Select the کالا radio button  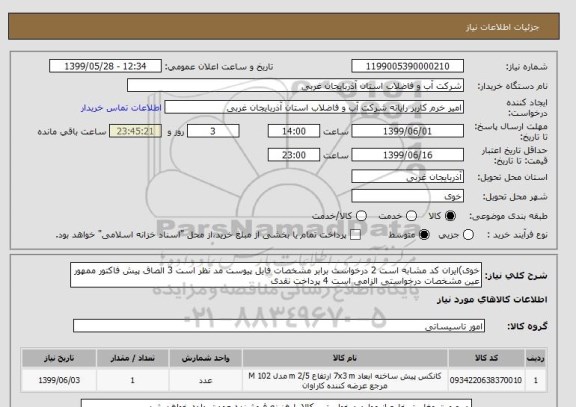450,216
